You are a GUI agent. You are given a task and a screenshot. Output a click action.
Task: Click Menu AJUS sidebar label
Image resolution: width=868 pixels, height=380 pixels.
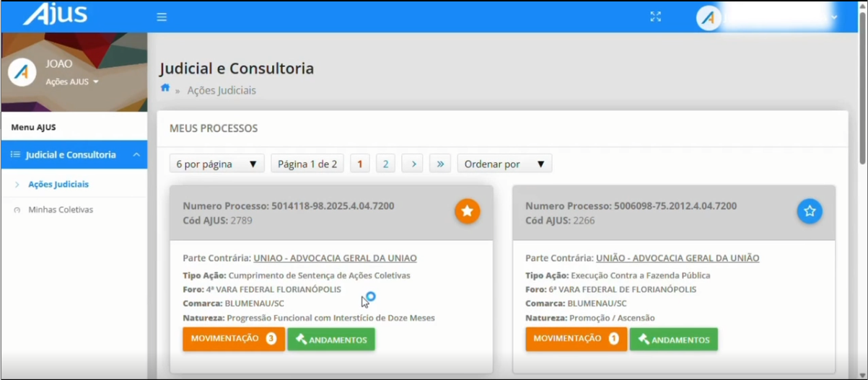click(x=33, y=128)
